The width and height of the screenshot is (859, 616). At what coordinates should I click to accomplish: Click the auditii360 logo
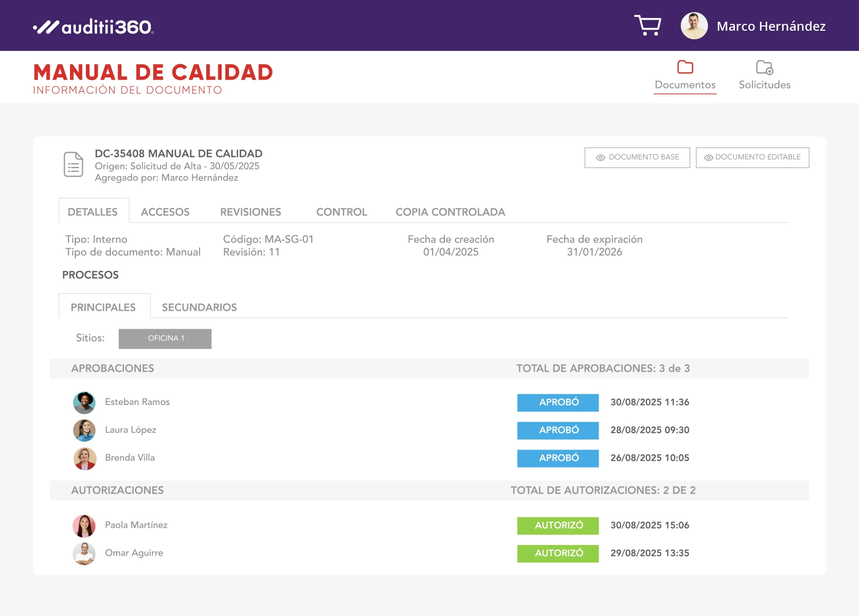tap(93, 27)
